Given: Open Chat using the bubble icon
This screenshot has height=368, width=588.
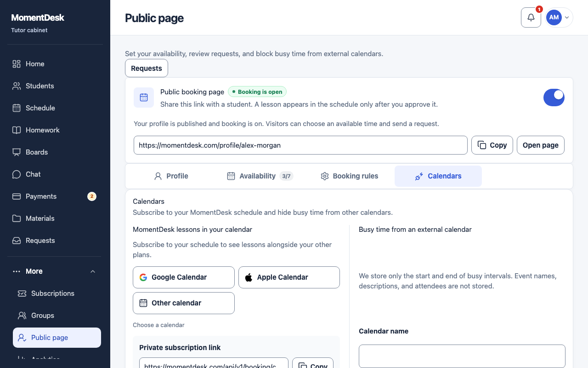Looking at the screenshot, I should (17, 174).
